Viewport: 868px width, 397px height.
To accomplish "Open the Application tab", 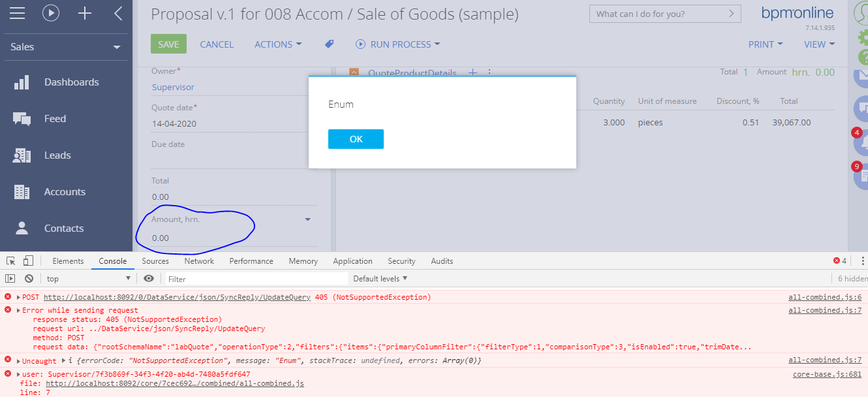I will coord(352,261).
